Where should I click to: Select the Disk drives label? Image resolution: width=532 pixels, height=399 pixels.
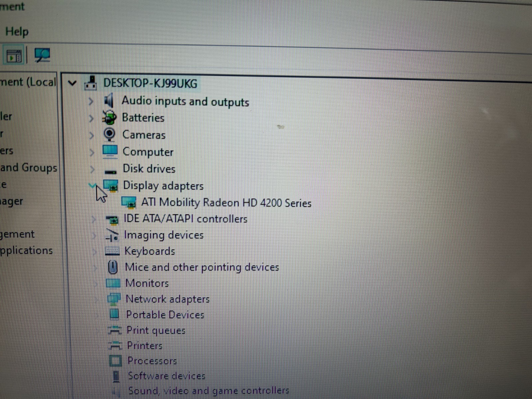pos(149,169)
